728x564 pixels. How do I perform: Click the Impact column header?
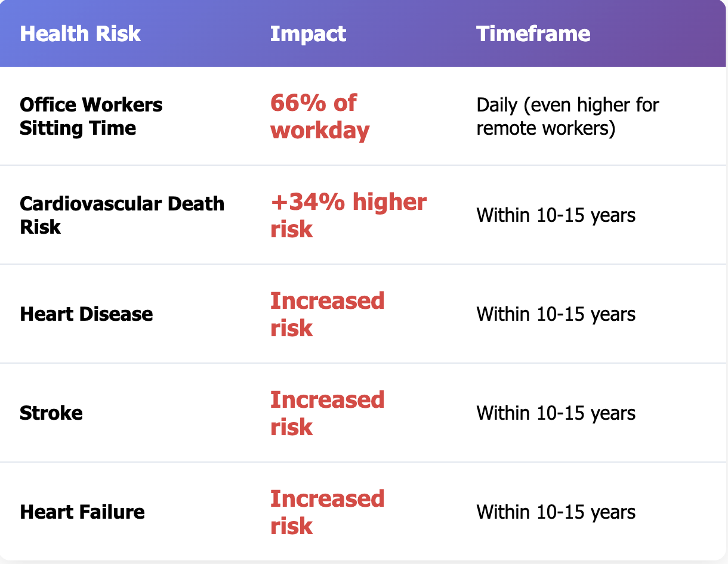click(308, 34)
